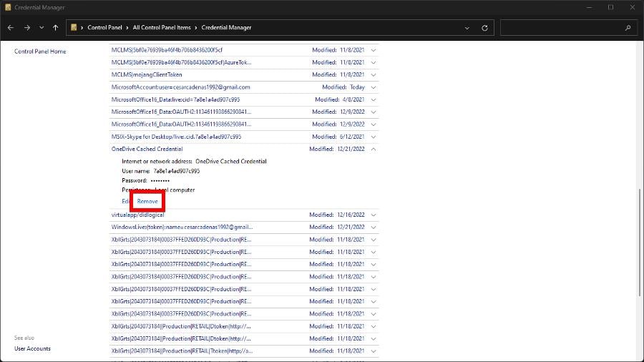Open the WindowsLive:(token) credential entry
The width and height of the screenshot is (644, 362).
(182, 227)
